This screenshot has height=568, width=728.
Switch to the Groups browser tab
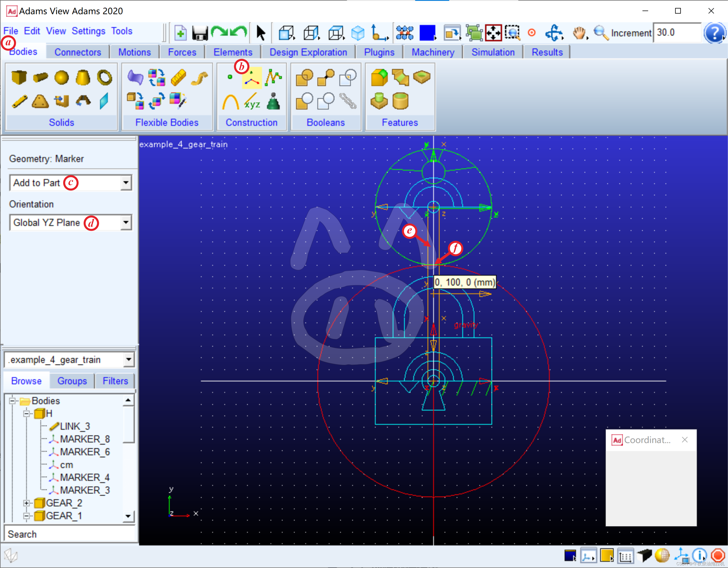pos(72,381)
